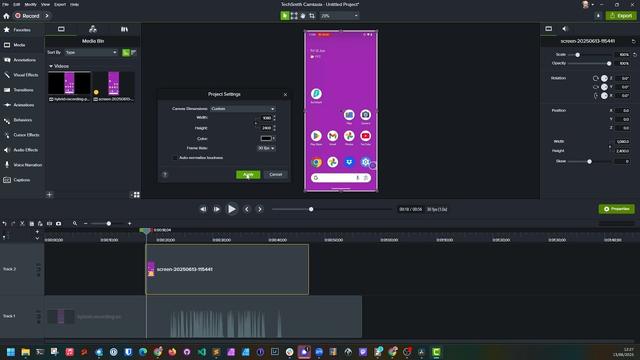The width and height of the screenshot is (640, 360).
Task: Open the Visual Effects tab in sidebar
Action: point(22,75)
